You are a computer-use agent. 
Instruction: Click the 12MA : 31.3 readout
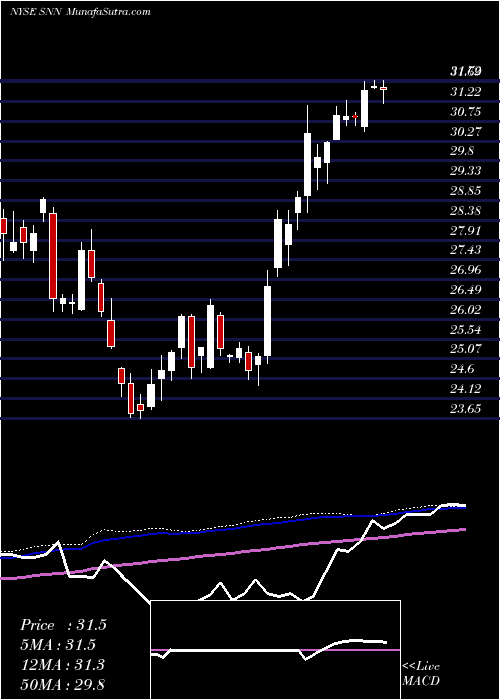click(62, 664)
